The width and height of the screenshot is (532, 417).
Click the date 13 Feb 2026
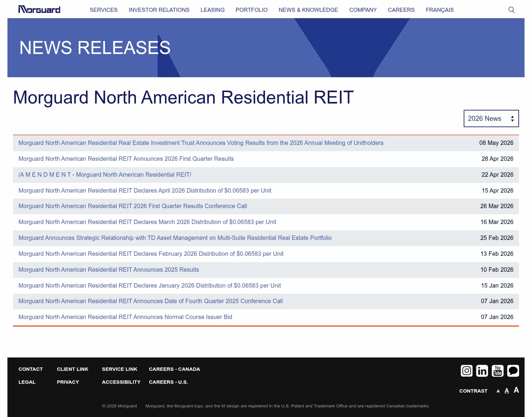(x=497, y=254)
